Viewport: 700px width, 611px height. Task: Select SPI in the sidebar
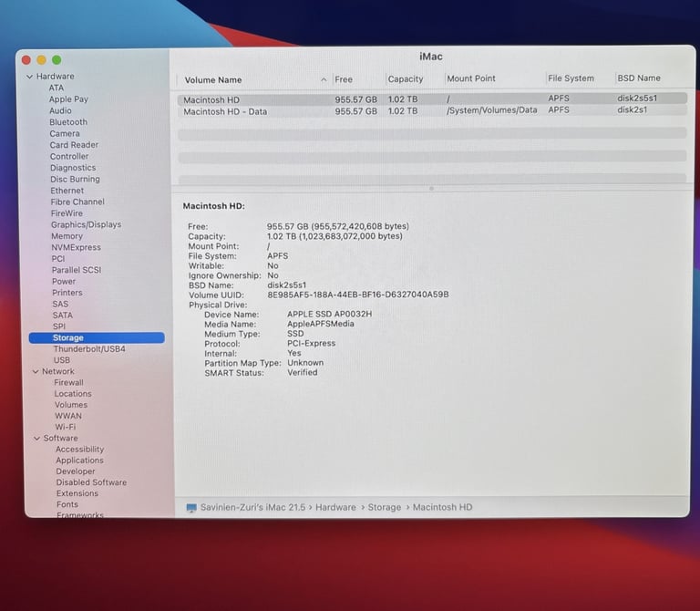59,326
